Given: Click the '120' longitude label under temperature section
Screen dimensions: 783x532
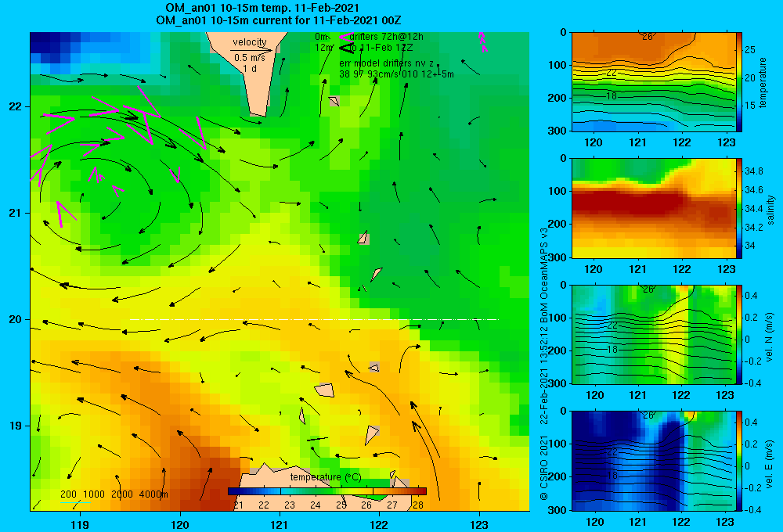Looking at the screenshot, I should tap(594, 142).
